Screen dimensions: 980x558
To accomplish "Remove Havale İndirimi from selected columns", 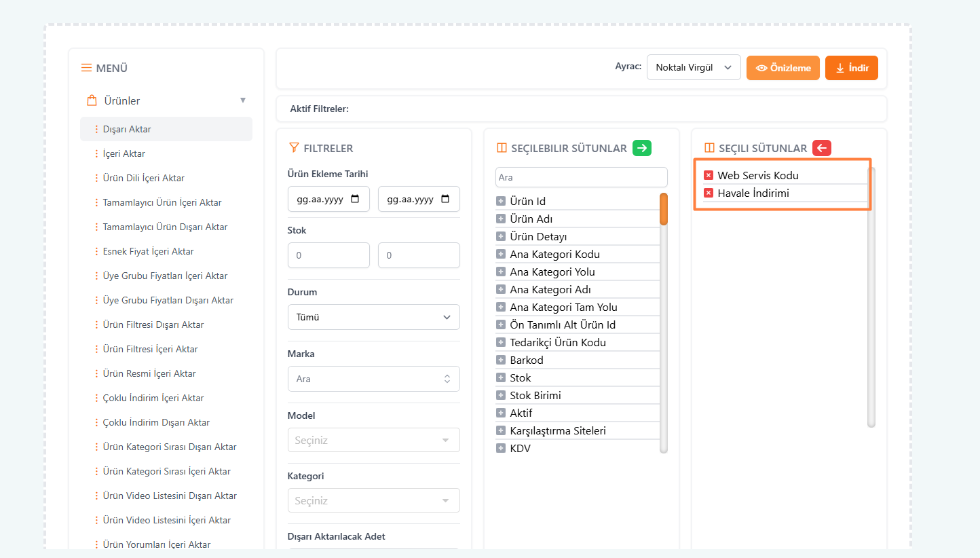I will click(709, 193).
